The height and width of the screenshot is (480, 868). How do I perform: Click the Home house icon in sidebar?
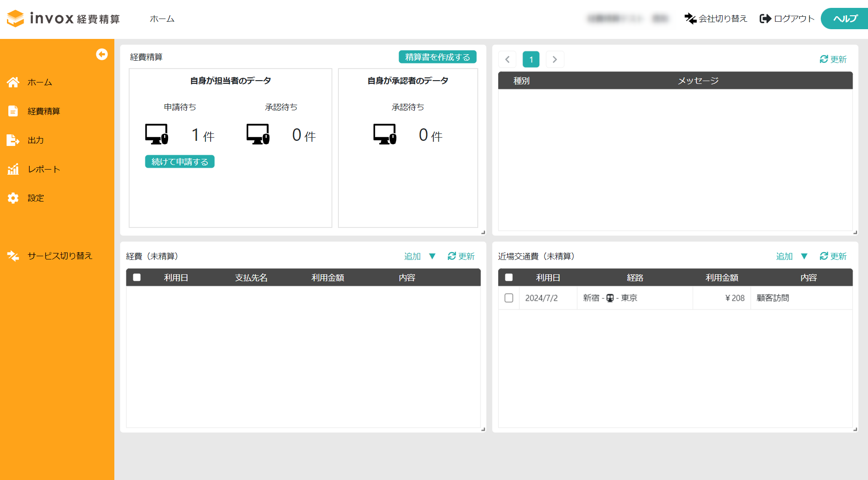point(13,82)
